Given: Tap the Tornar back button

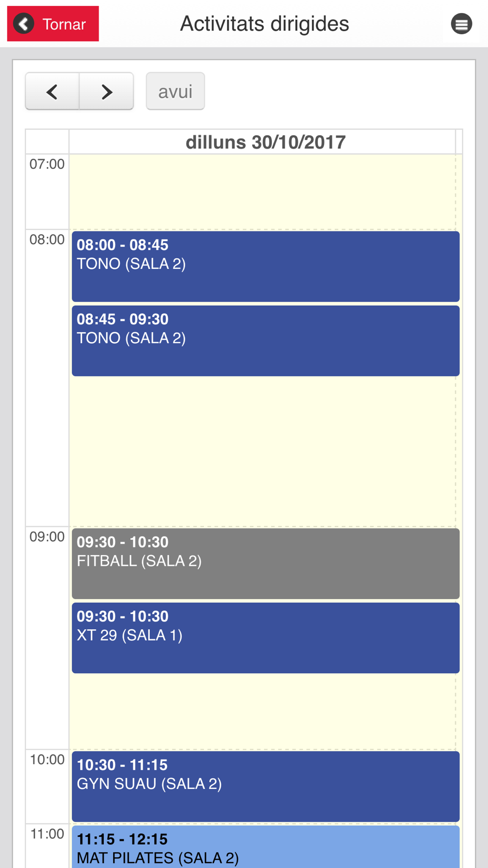Looking at the screenshot, I should tap(53, 24).
